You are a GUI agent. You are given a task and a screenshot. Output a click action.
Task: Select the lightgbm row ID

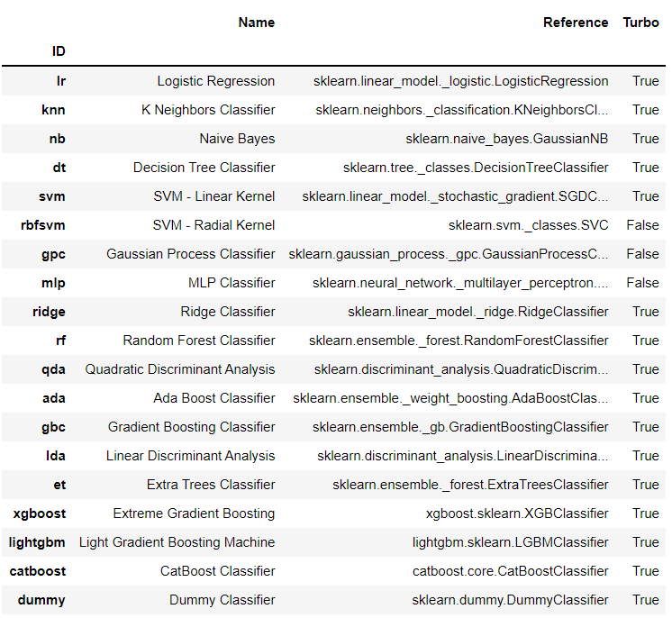pos(37,542)
